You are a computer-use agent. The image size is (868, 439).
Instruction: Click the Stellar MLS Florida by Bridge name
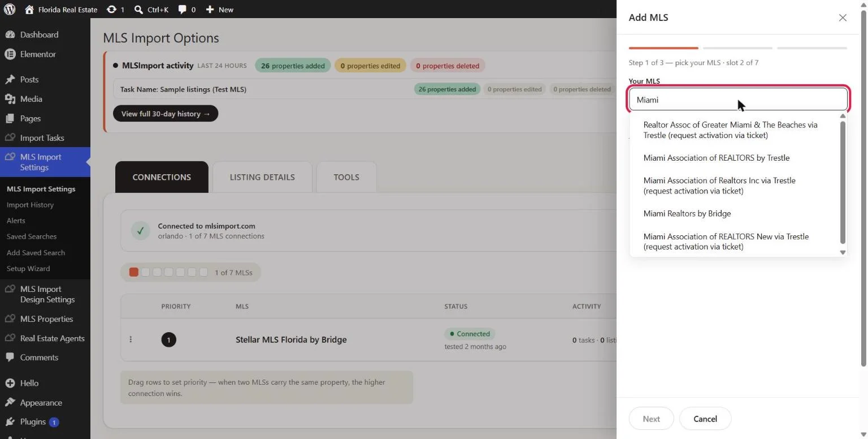(291, 339)
